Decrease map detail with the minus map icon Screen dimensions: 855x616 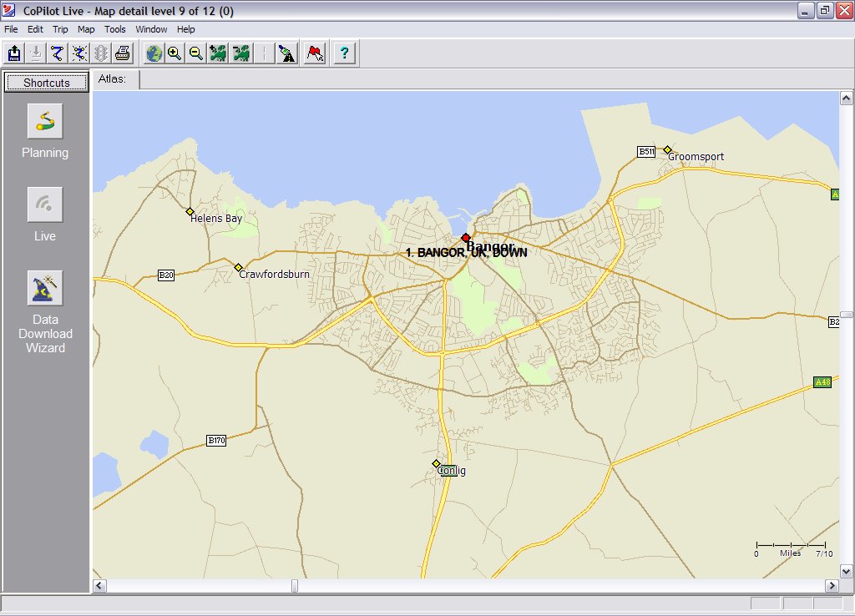point(241,53)
